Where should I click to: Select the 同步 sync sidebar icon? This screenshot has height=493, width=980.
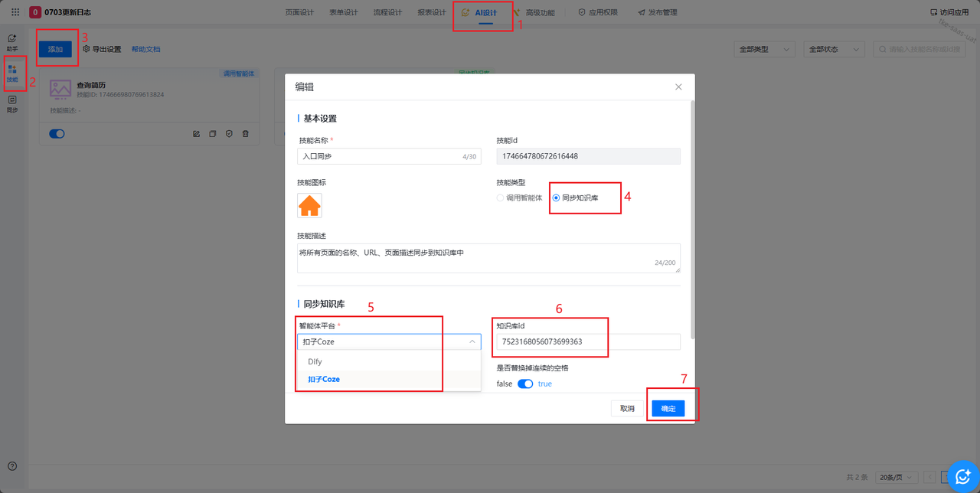point(12,104)
